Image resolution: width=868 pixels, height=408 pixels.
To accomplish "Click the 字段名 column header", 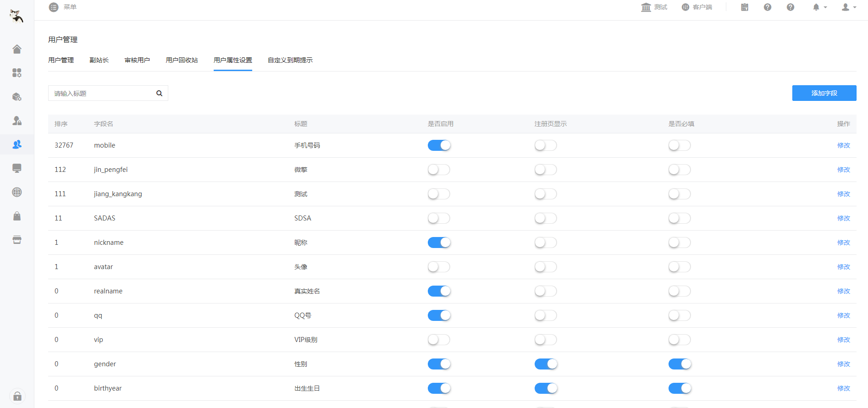I will 104,124.
